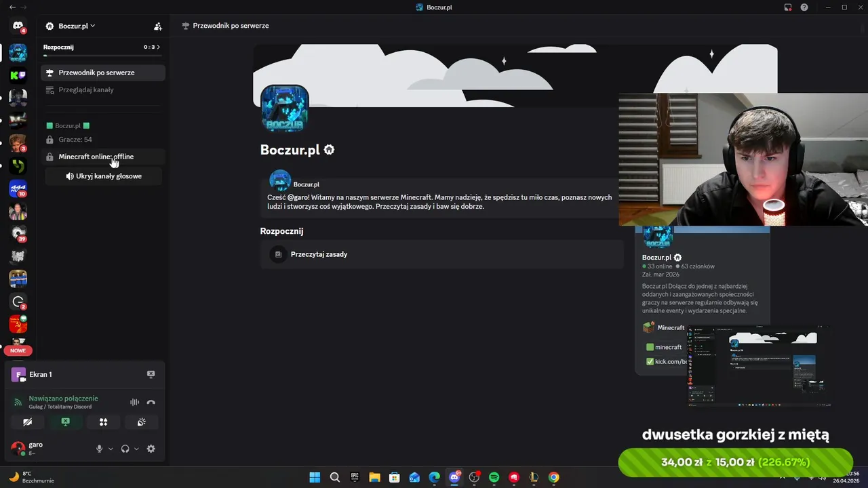Viewport: 868px width, 488px height.
Task: Stop streaming Ekran 1
Action: (x=151, y=374)
